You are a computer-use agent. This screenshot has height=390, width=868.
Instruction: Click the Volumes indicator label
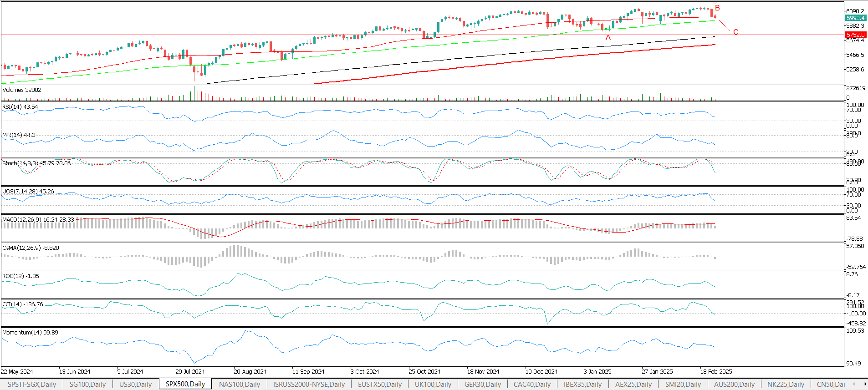point(22,90)
